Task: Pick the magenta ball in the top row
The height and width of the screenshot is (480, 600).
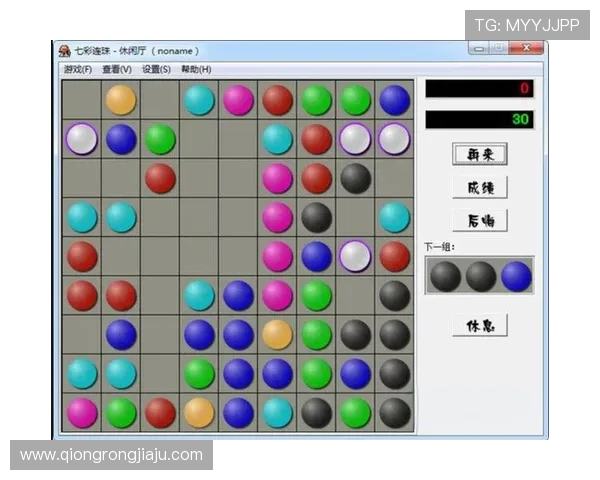Action: coord(238,99)
